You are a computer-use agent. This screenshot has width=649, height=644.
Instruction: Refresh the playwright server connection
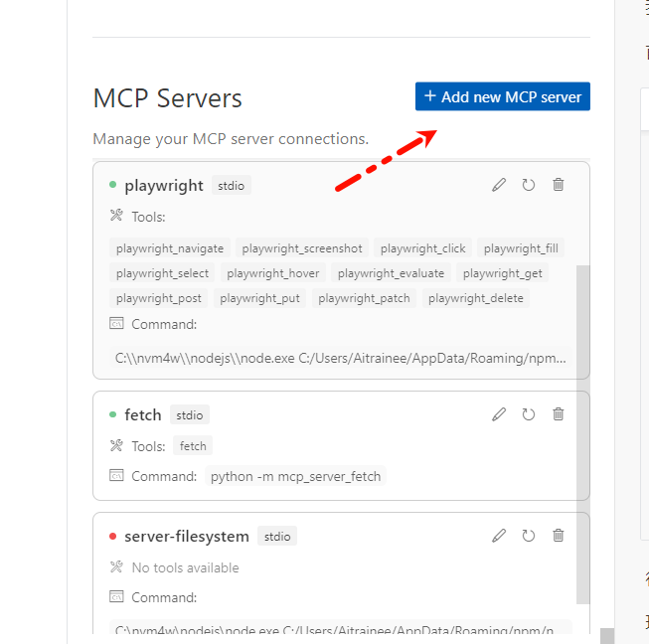click(528, 185)
